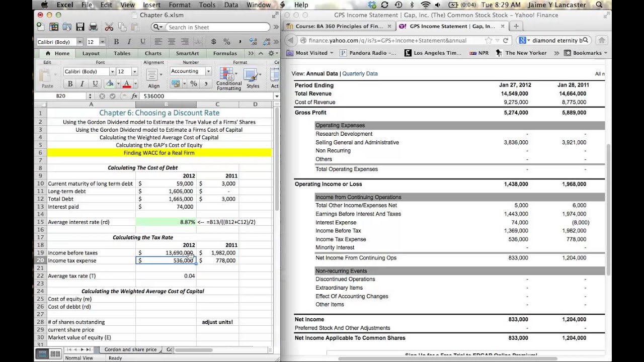Image resolution: width=644 pixels, height=362 pixels.
Task: Click currency format dollar icon in toolbar
Action: 214,42
